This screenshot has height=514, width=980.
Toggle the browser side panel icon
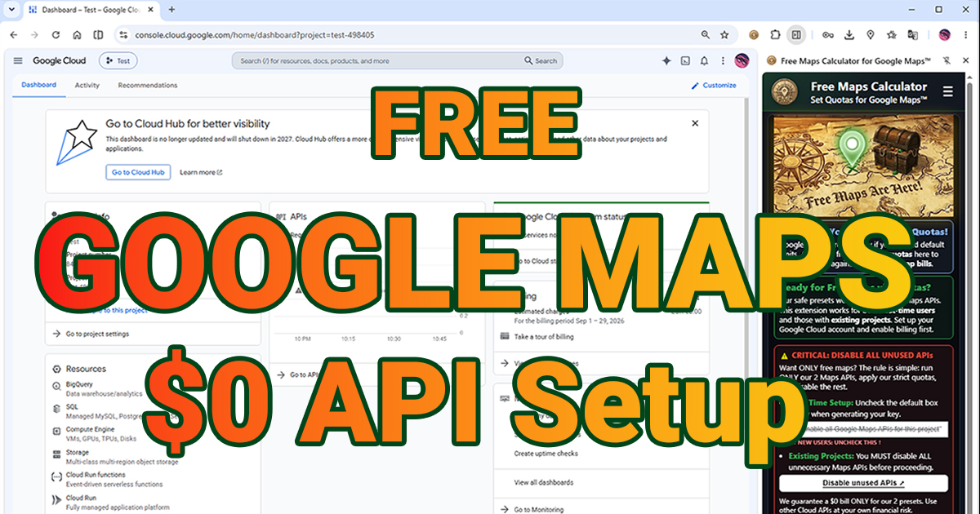tap(796, 34)
